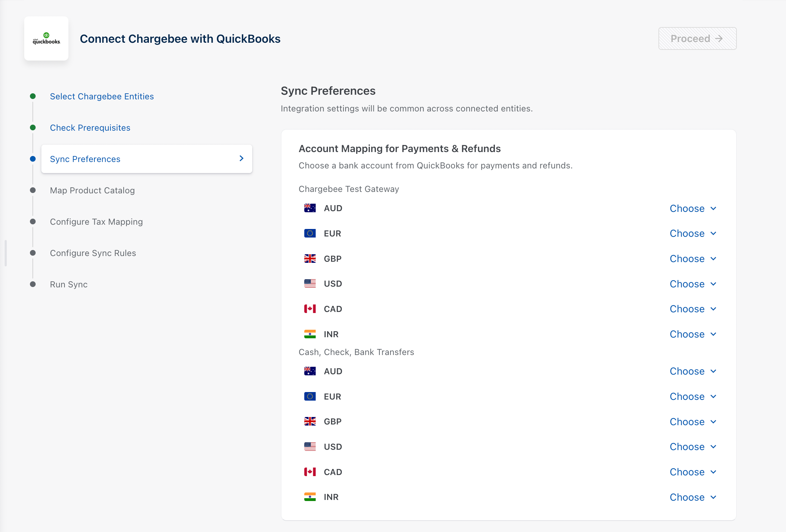This screenshot has height=532, width=786.
Task: Open the Choose dropdown for Cash, Check, Bank Transfers CAD
Action: [x=693, y=472]
